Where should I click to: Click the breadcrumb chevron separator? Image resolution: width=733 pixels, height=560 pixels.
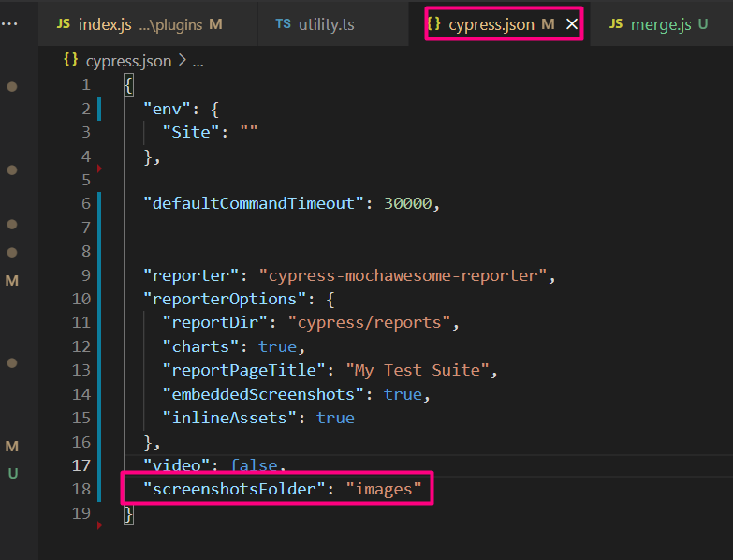click(x=182, y=60)
